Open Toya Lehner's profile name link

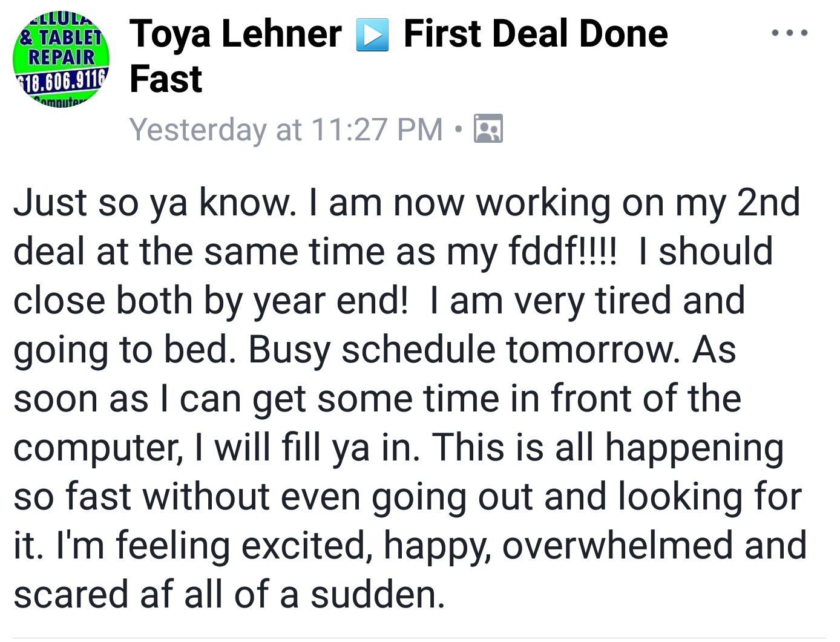235,34
